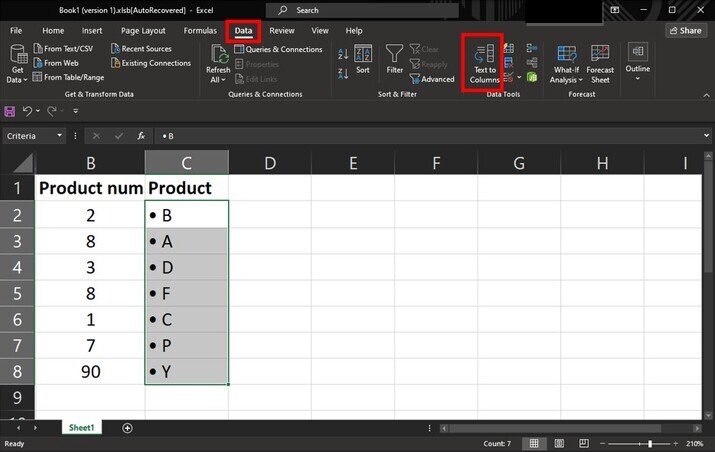Switch to Page Layout view in status bar
This screenshot has height=452, width=715.
(559, 443)
